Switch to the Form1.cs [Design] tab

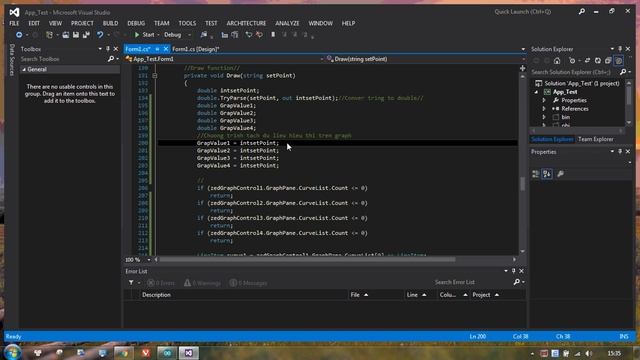pos(196,49)
